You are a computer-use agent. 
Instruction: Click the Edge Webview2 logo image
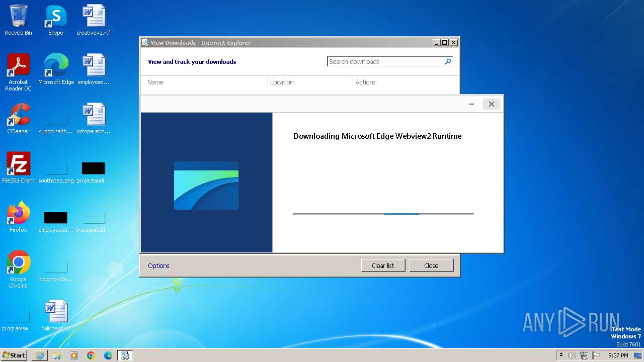point(206,186)
